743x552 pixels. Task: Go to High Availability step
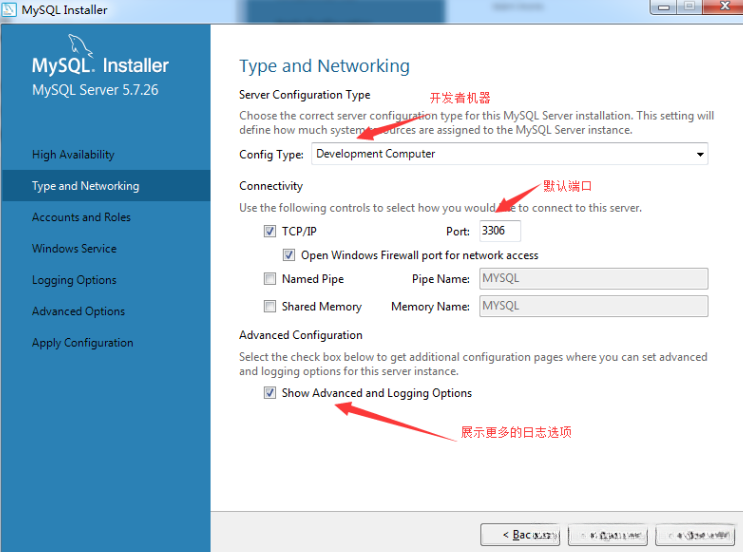coord(73,155)
